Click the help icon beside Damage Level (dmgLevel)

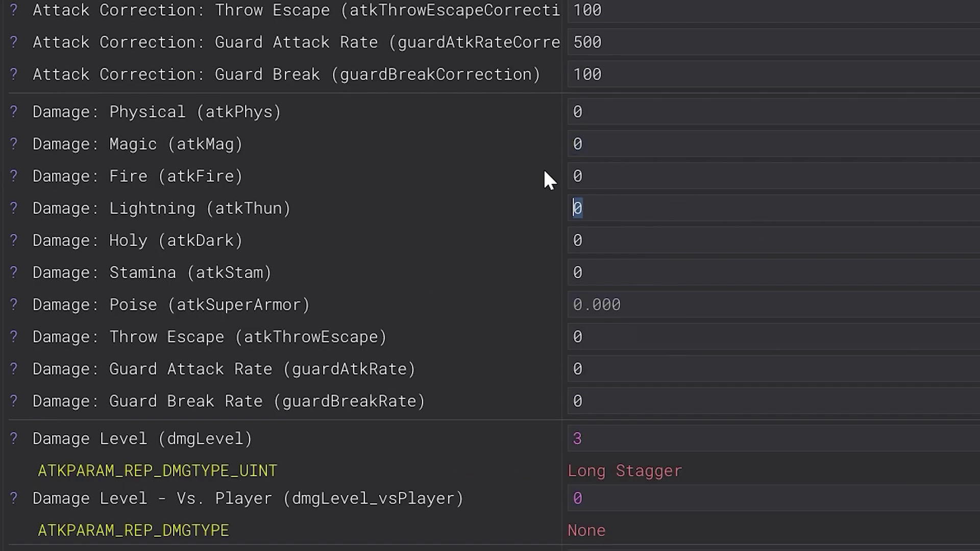coord(14,438)
